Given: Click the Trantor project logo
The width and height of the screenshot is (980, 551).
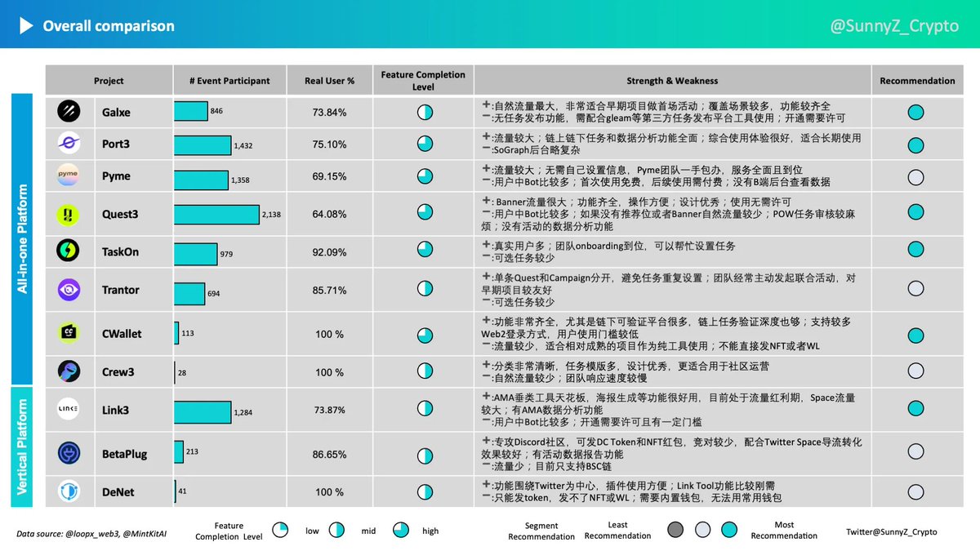Looking at the screenshot, I should 68,290.
